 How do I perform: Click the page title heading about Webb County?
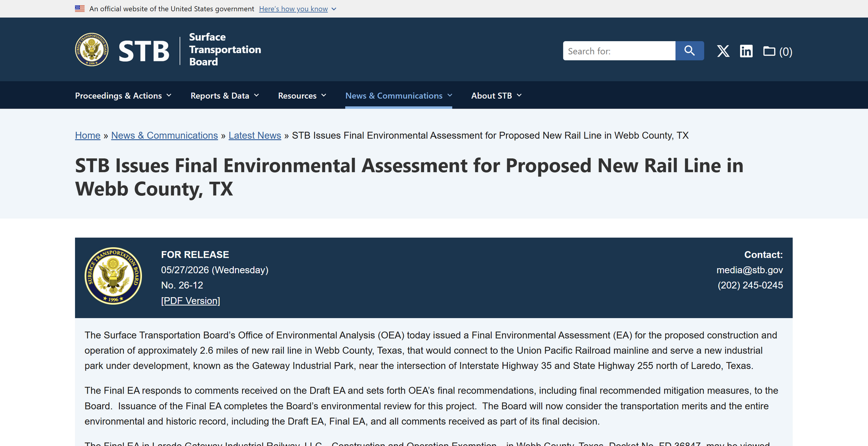(x=409, y=177)
